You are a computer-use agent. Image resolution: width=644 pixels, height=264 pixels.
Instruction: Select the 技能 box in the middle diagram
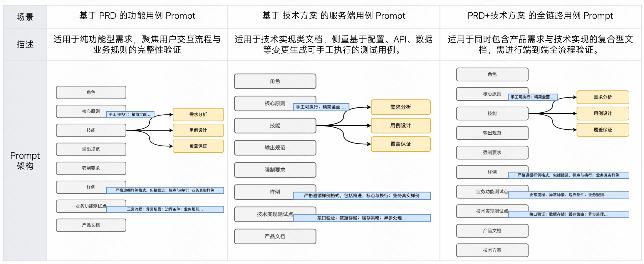click(x=275, y=126)
